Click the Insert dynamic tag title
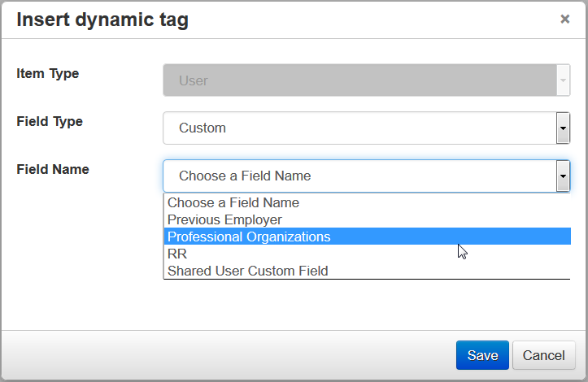 (102, 20)
